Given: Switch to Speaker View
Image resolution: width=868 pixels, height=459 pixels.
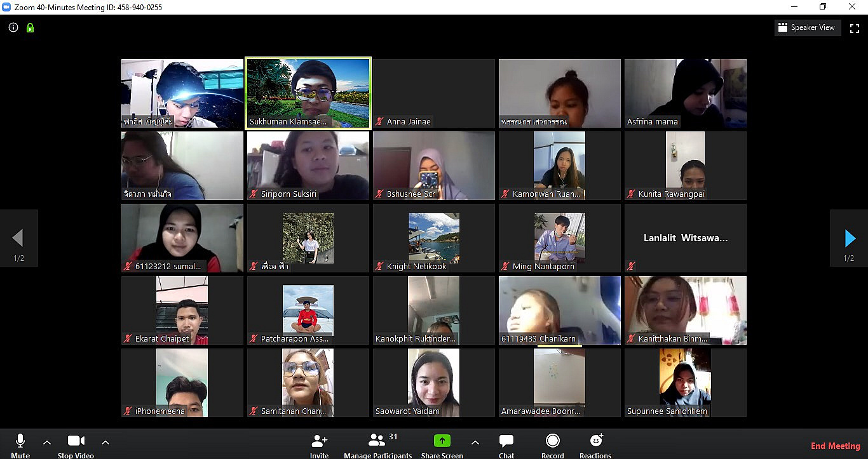Looking at the screenshot, I should click(x=806, y=28).
